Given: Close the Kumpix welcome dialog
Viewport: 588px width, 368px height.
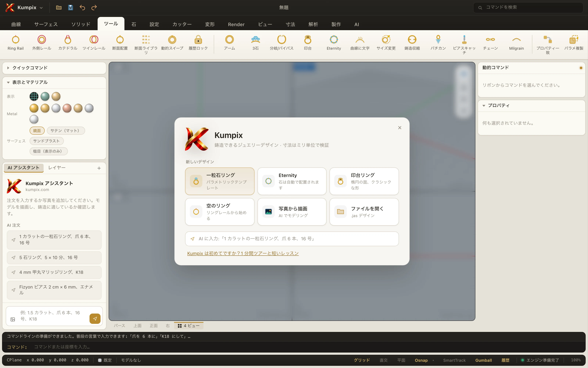Looking at the screenshot, I should tap(400, 128).
